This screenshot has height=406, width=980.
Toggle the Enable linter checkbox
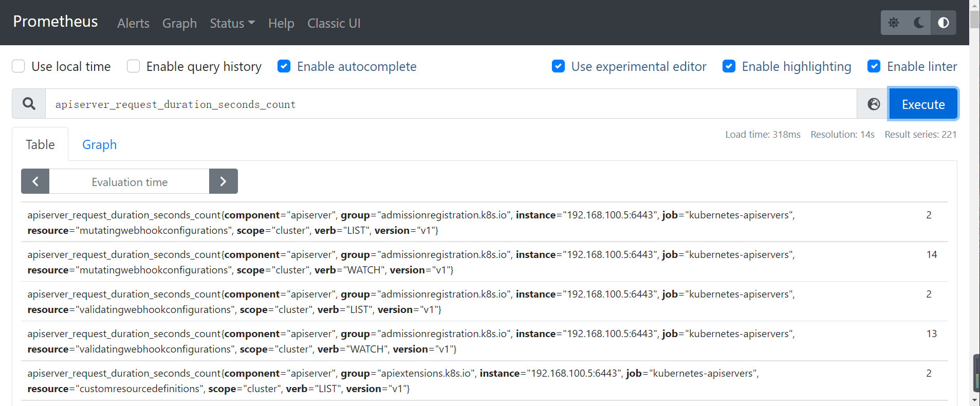click(874, 66)
